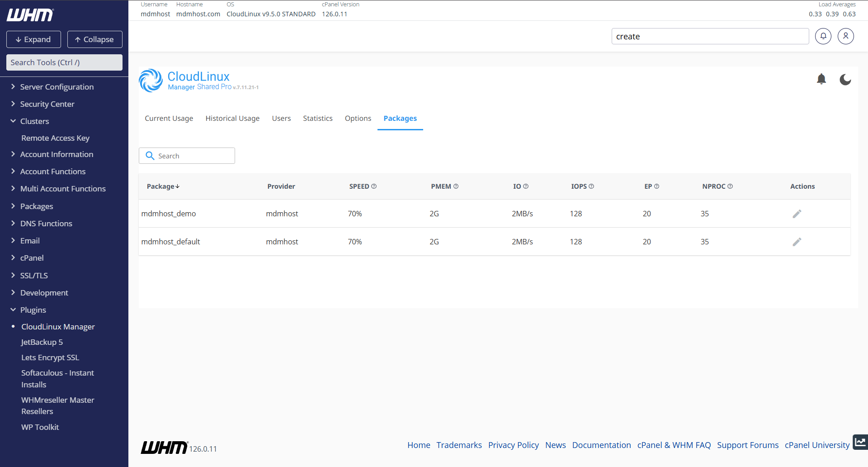This screenshot has height=467, width=868.
Task: Open the cPanel University link
Action: [817, 445]
